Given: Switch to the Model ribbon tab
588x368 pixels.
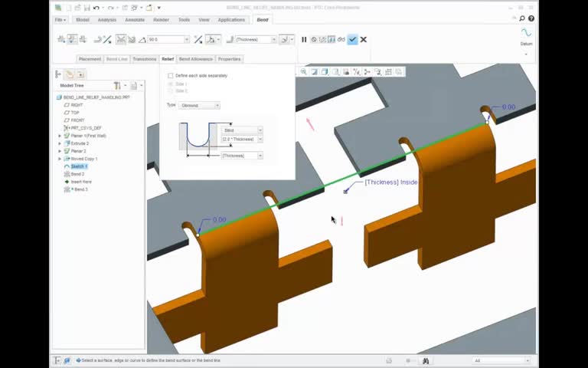Looking at the screenshot, I should [83, 19].
